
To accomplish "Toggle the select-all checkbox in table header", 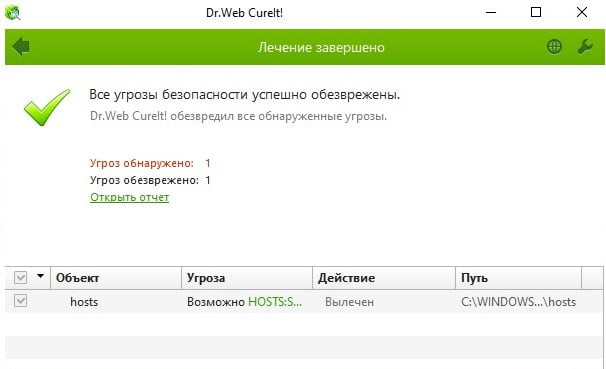I will [x=20, y=277].
